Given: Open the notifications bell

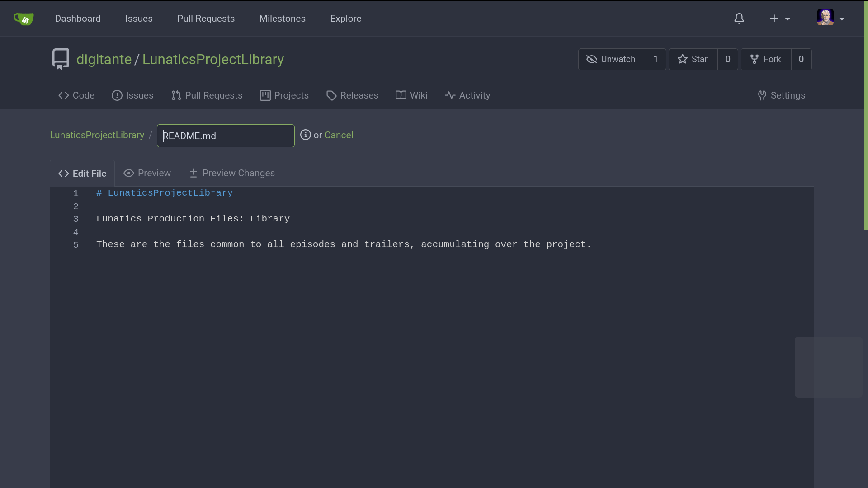Looking at the screenshot, I should pyautogui.click(x=739, y=19).
